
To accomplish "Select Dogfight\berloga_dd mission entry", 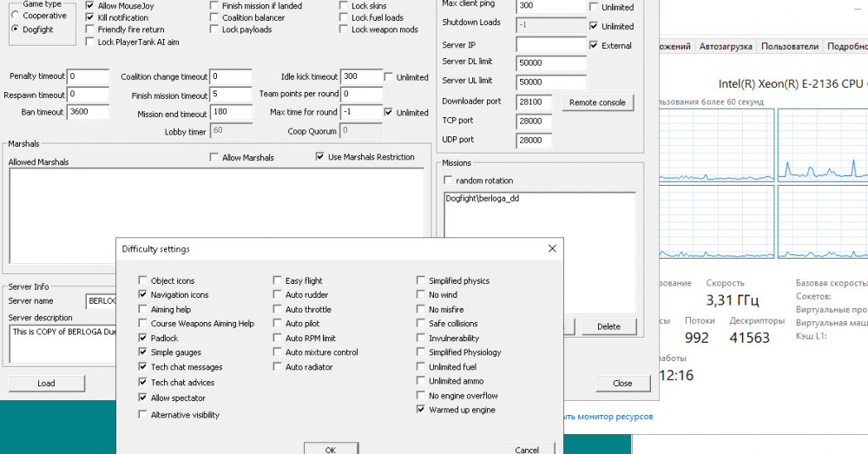I will pyautogui.click(x=482, y=198).
